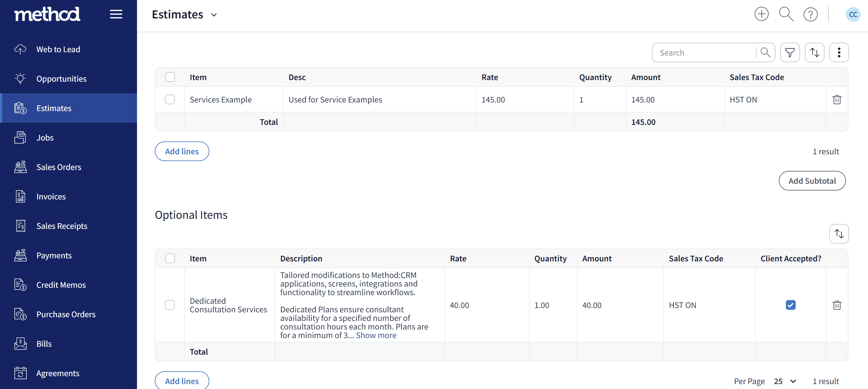
Task: Delete Dedicated Consultation Services line with trash icon
Action: point(837,305)
